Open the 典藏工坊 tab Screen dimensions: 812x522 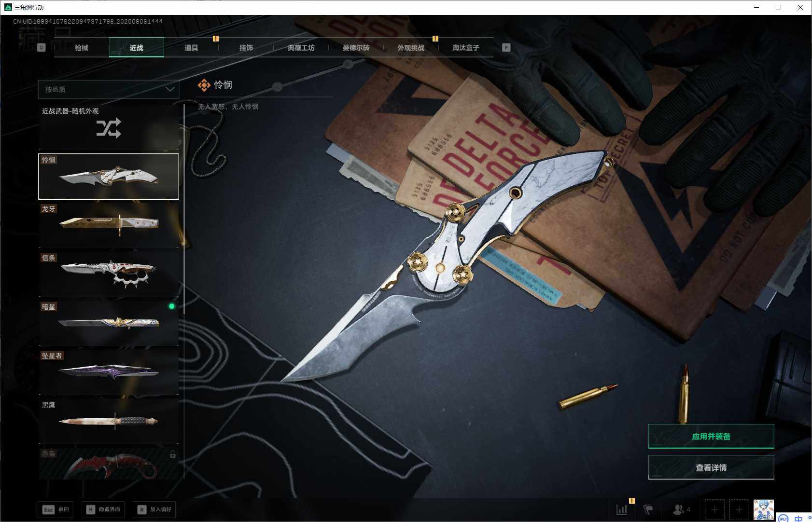(x=301, y=48)
